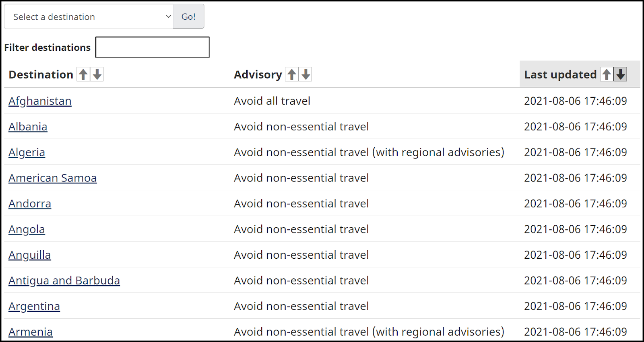644x342 pixels.
Task: Open Antigua and Barbuda advisory
Action: [64, 281]
